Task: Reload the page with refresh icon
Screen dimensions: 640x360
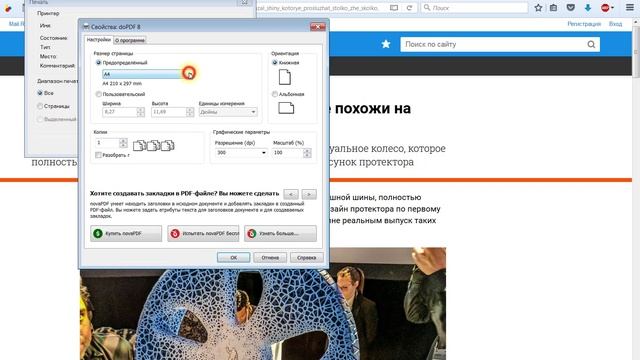Action: click(409, 8)
